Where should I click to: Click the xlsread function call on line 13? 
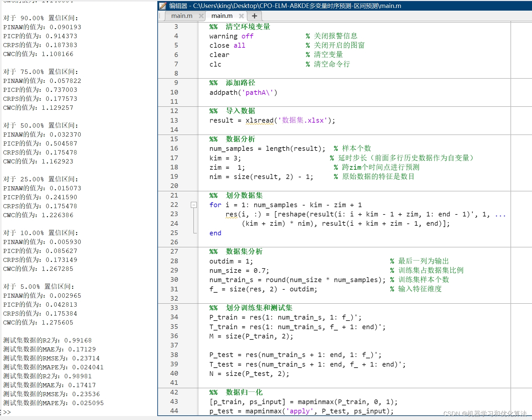coord(260,120)
